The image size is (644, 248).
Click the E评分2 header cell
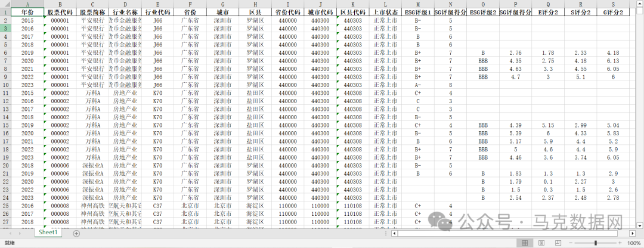[x=548, y=13]
